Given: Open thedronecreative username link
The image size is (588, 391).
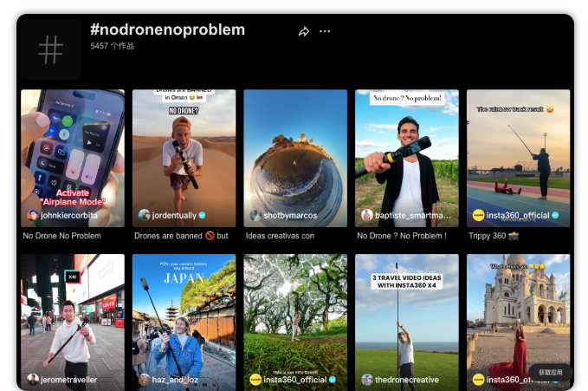Looking at the screenshot, I should (407, 380).
